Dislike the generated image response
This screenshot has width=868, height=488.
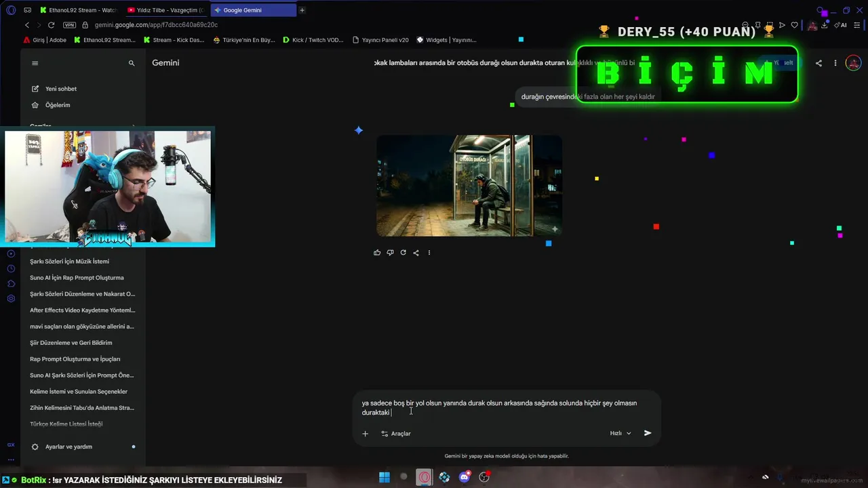tap(390, 253)
